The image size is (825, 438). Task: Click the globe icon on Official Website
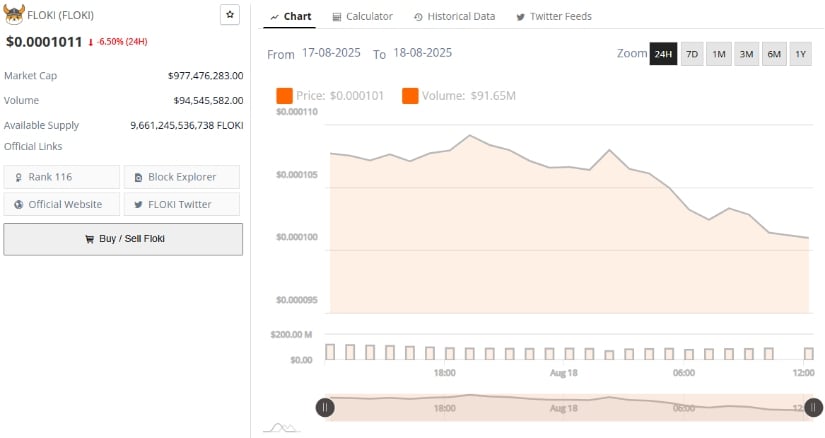pos(18,204)
